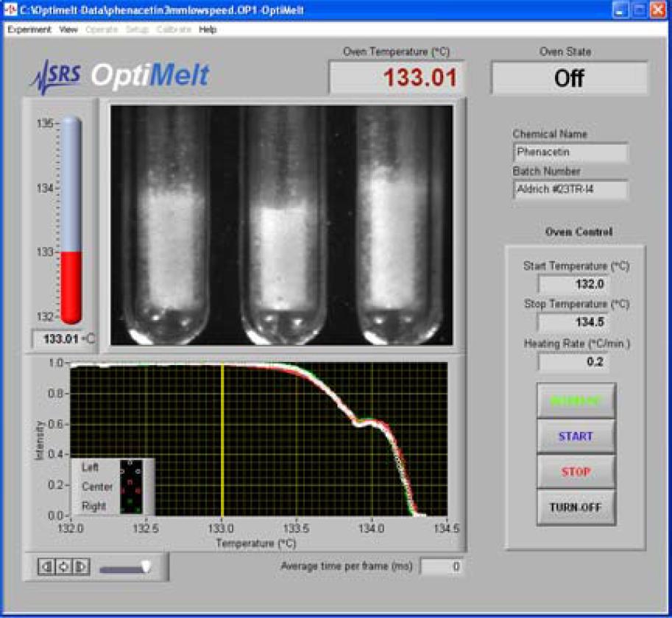This screenshot has width=672, height=618.
Task: Click the OptiMelt app icon in the title bar
Action: pos(10,10)
